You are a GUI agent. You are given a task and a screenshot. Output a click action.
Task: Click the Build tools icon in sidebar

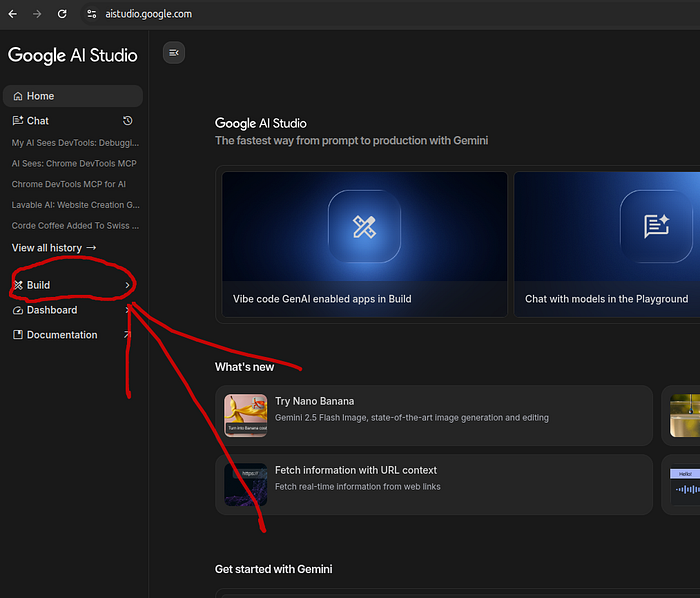(x=18, y=285)
